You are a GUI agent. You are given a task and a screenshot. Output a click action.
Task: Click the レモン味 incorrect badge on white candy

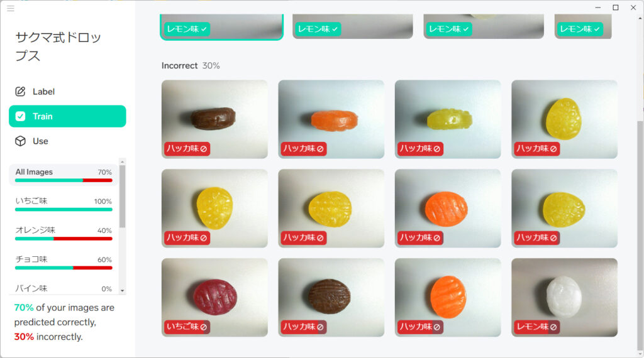pyautogui.click(x=537, y=327)
